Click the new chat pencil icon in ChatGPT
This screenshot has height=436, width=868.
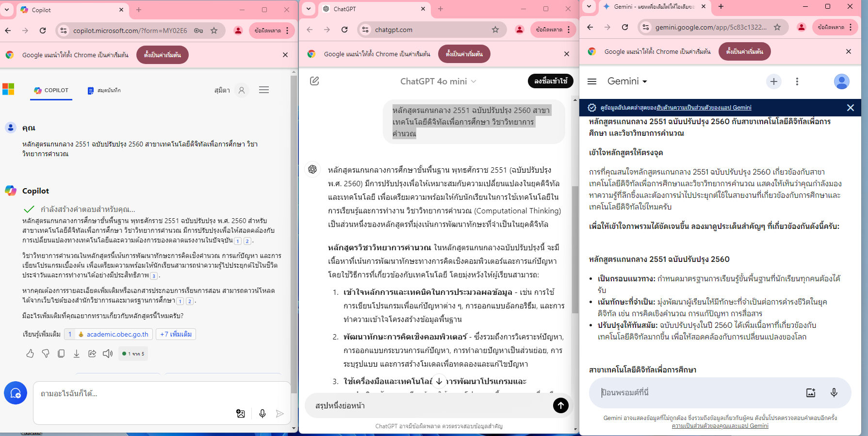[314, 81]
